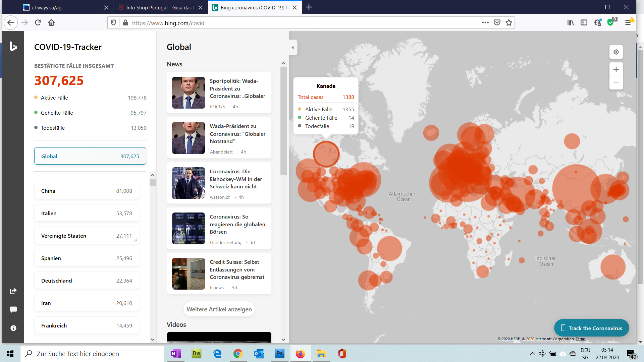644x362 pixels.
Task: Click the locate-me icon on map
Action: 616,52
